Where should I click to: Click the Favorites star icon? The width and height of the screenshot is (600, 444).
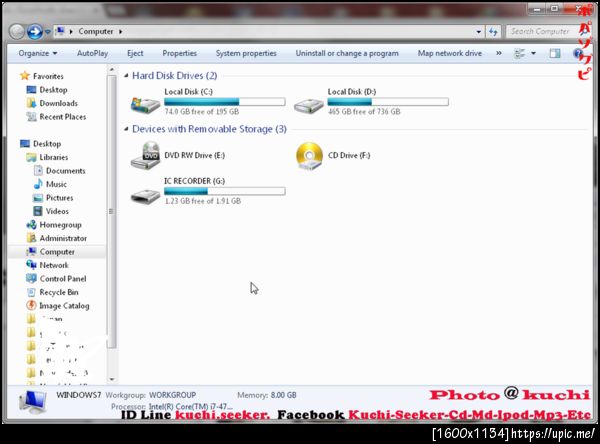tap(25, 76)
